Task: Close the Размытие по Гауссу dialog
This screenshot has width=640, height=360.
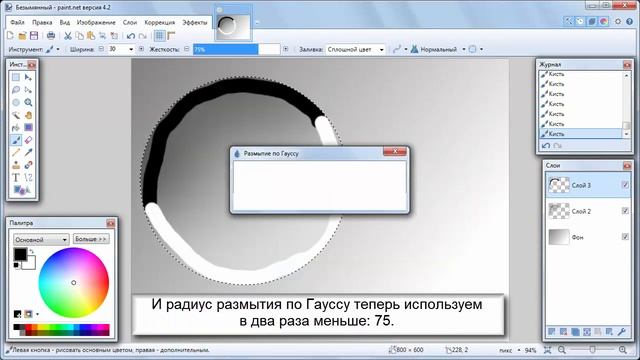Action: click(395, 152)
